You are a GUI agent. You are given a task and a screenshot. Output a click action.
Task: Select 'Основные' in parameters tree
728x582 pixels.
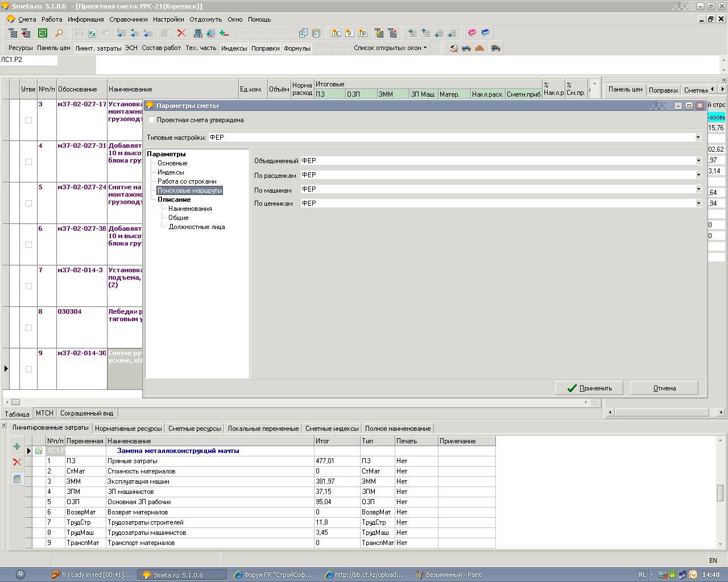[172, 163]
